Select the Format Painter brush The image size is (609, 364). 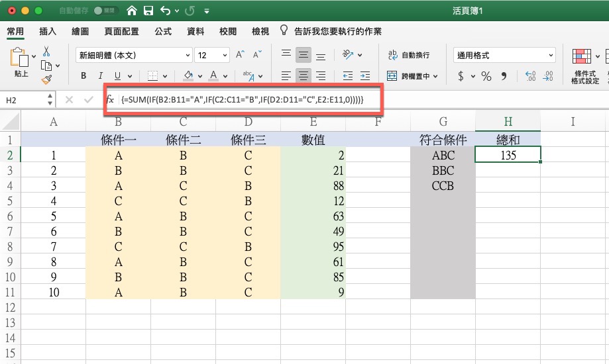pyautogui.click(x=46, y=79)
